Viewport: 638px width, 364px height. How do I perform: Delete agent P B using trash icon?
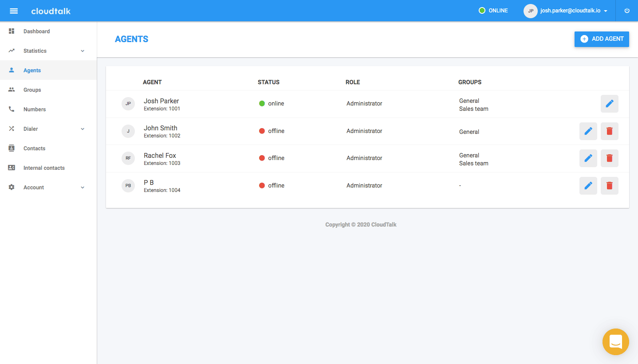point(609,185)
